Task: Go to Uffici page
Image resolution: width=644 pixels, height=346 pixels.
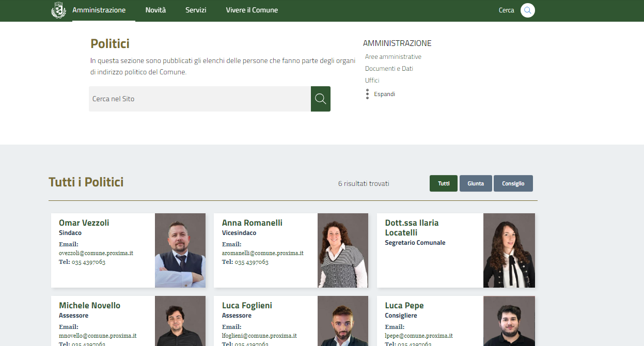Action: click(x=372, y=81)
